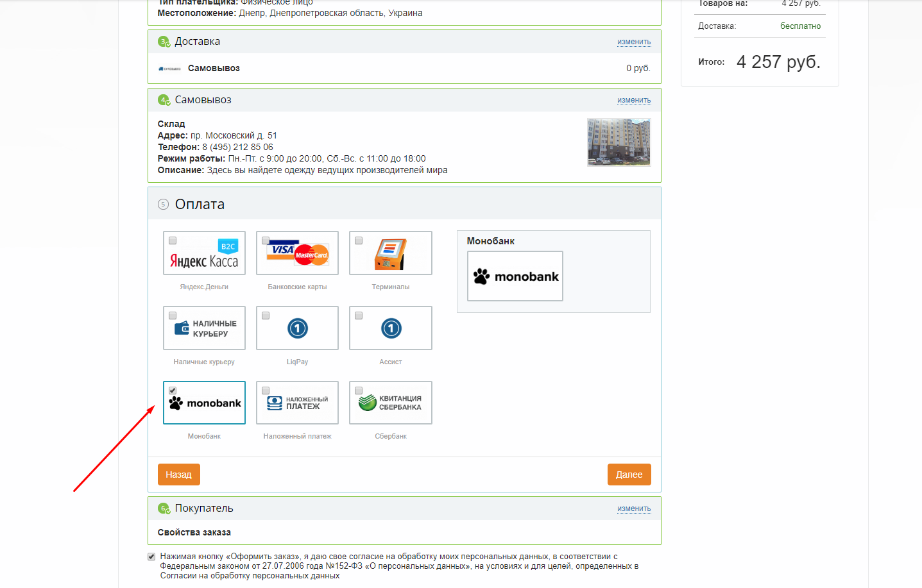
Task: Choose the LiqPay payment icon
Action: (298, 328)
